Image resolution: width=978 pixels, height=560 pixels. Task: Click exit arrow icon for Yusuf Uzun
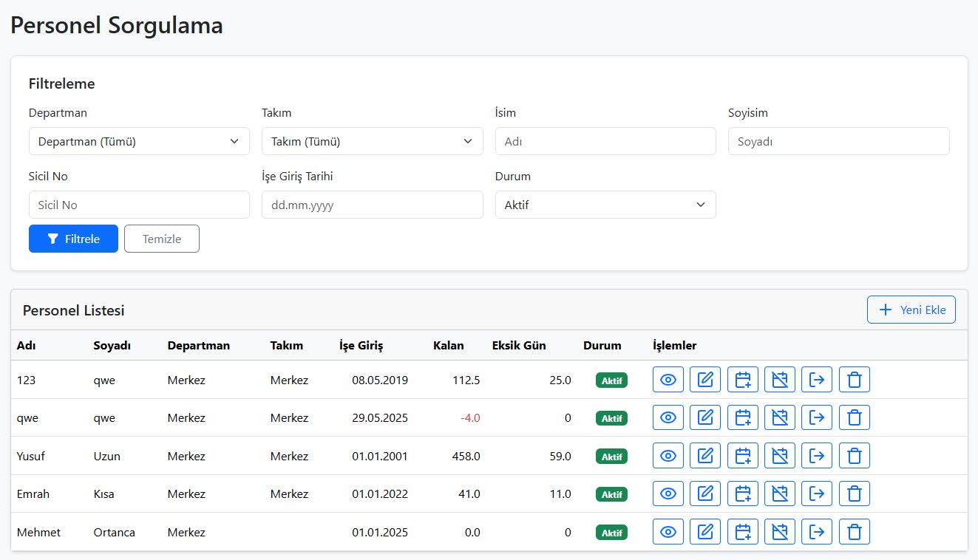click(817, 456)
